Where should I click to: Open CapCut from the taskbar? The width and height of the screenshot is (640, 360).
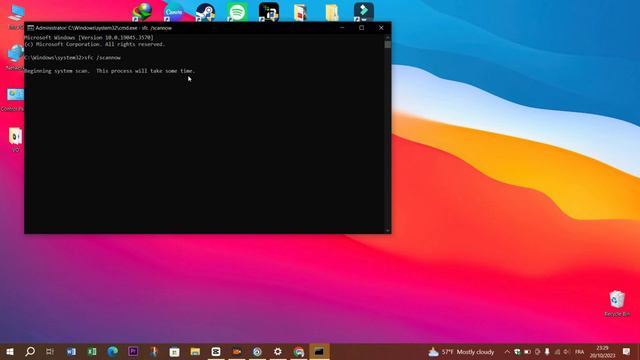tap(216, 351)
